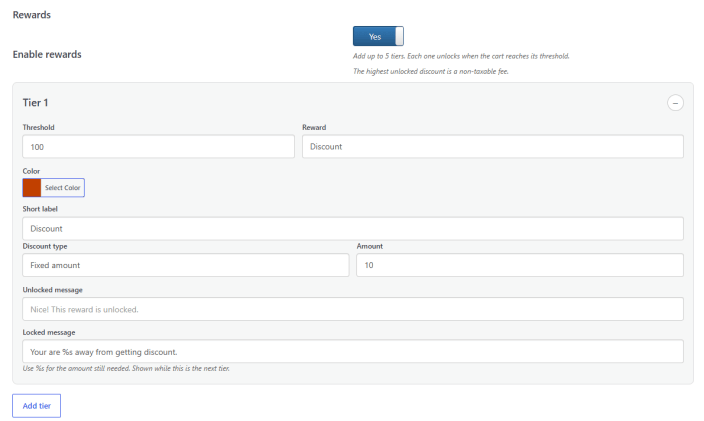704x421 pixels.
Task: Toggle the Enable rewards Yes switch
Action: pyautogui.click(x=378, y=36)
